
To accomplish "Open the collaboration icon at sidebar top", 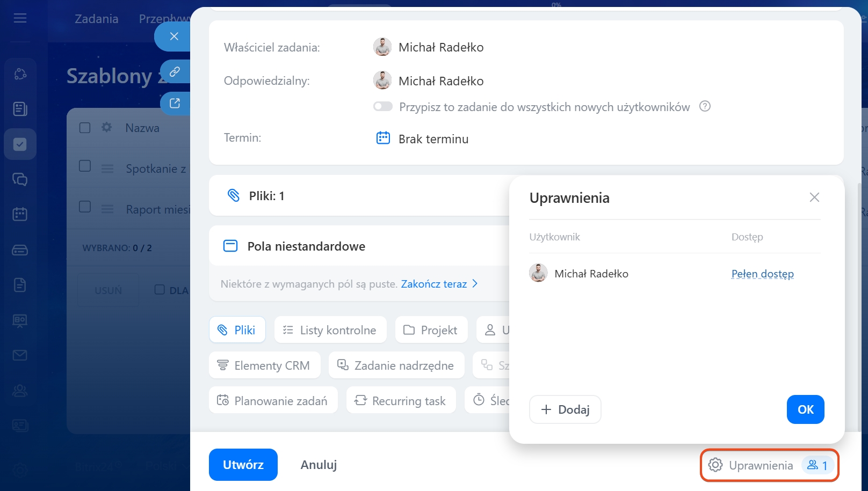I will click(20, 74).
